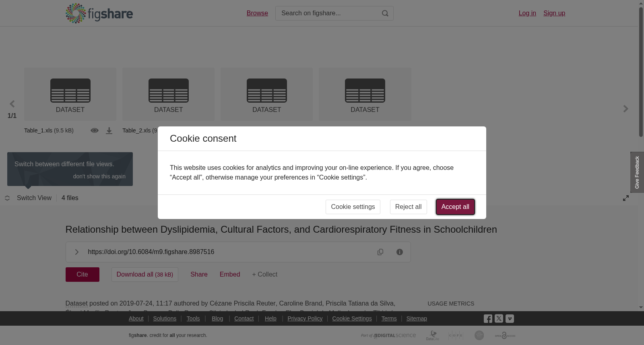
Task: Open the Help footer link
Action: coord(270,318)
